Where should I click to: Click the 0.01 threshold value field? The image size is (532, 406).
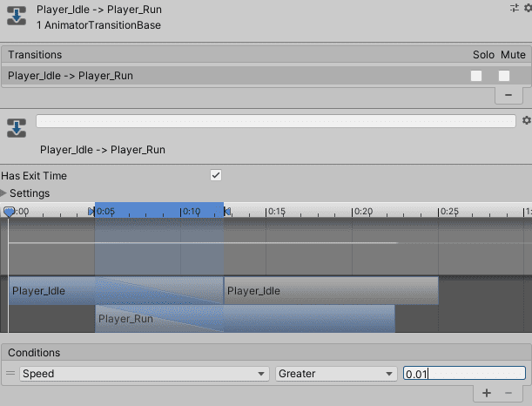coord(463,374)
